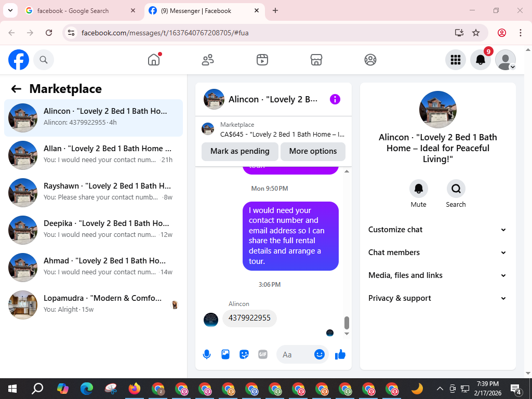Go back in browser history

point(11,33)
